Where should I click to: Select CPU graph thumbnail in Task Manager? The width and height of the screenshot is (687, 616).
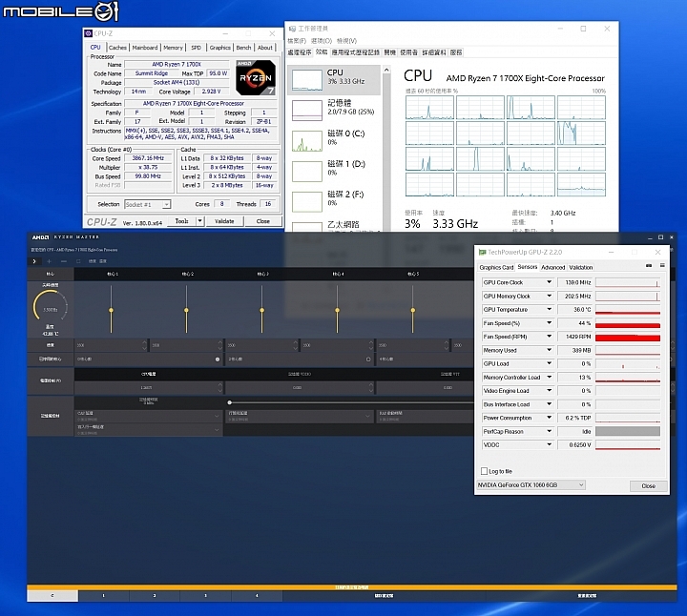tap(306, 80)
